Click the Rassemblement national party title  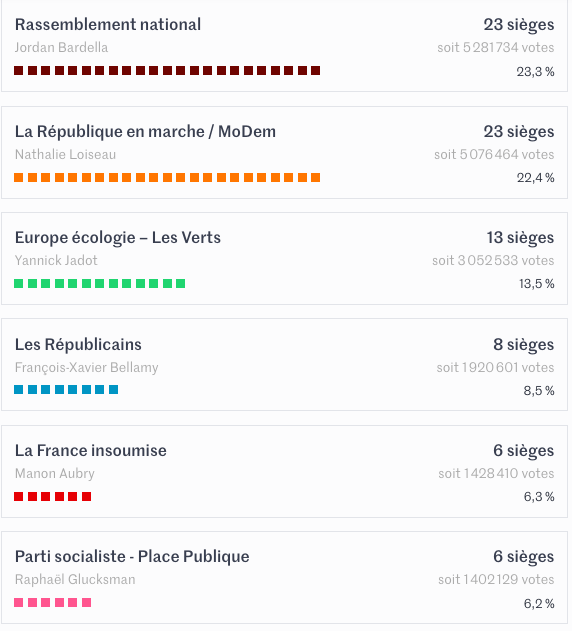[108, 25]
